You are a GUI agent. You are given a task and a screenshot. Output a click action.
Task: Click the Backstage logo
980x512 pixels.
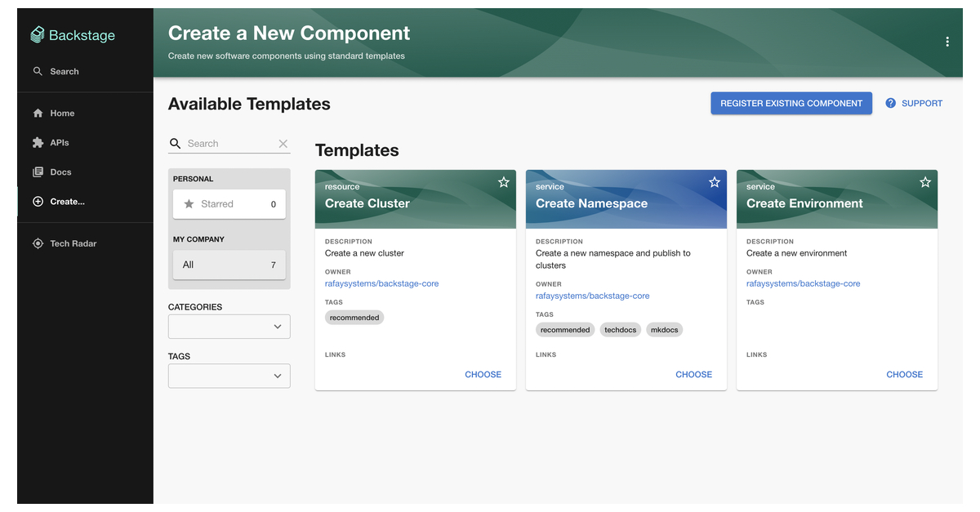click(x=73, y=35)
